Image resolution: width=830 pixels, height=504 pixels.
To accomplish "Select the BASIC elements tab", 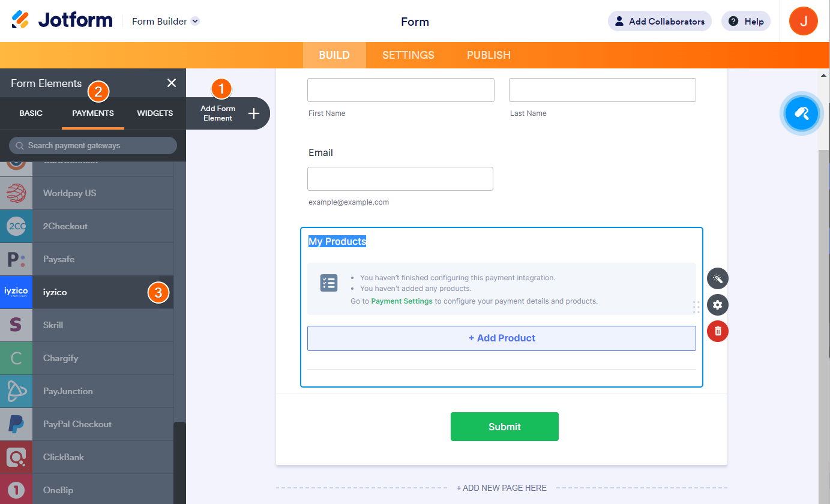I will (x=31, y=113).
